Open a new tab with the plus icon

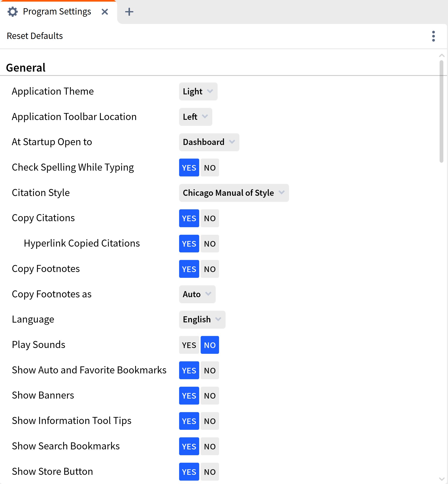click(x=129, y=12)
